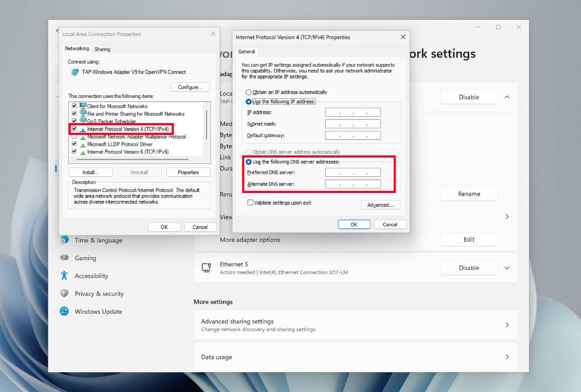Click OK in IPv4 Properties dialog

[x=354, y=225]
